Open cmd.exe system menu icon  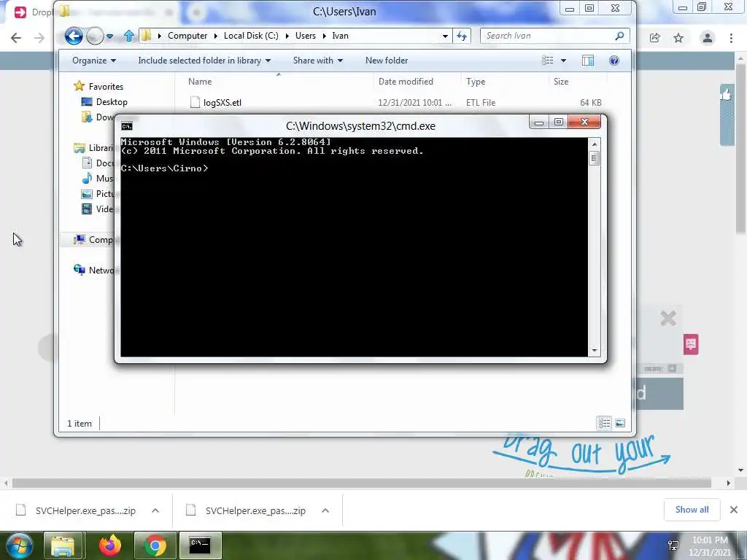[x=127, y=126]
